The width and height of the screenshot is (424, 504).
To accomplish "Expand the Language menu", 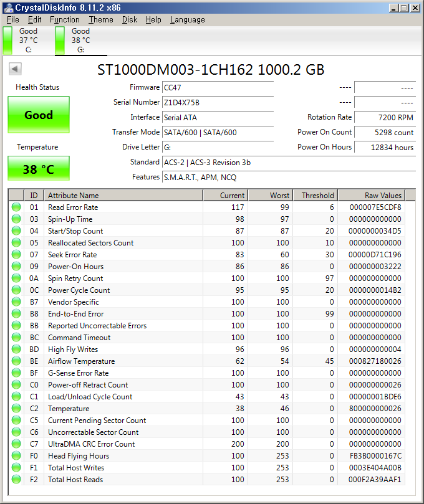I will point(187,19).
